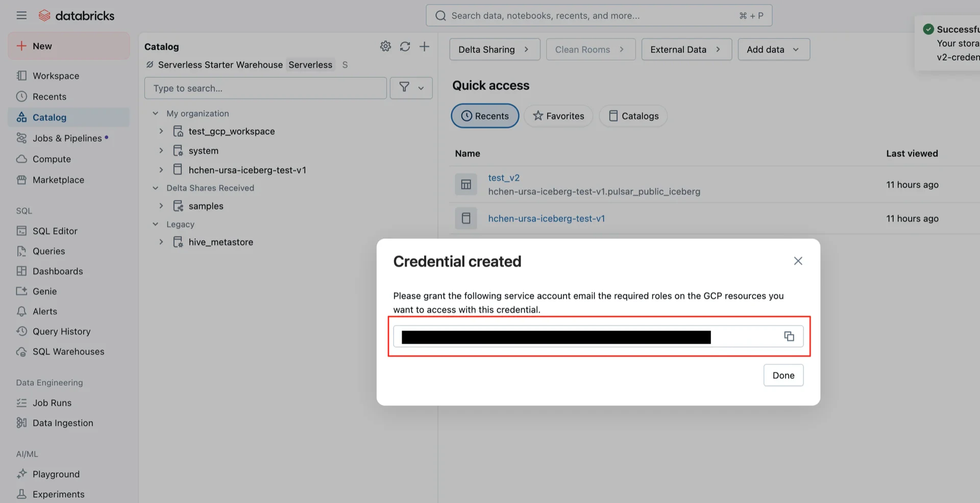Open Genie
Image resolution: width=980 pixels, height=503 pixels.
click(x=69, y=291)
